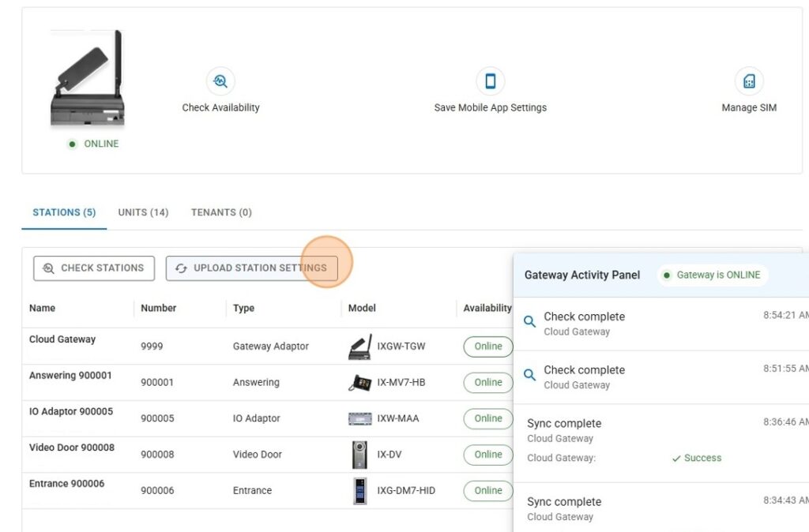Click the ONLINE status under gateway image
809x532 pixels.
(94, 144)
